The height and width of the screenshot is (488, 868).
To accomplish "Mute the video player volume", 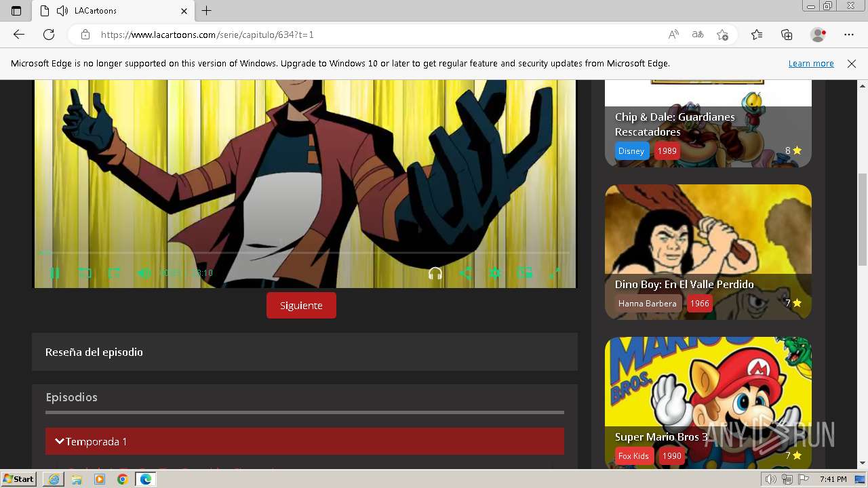I will point(144,273).
